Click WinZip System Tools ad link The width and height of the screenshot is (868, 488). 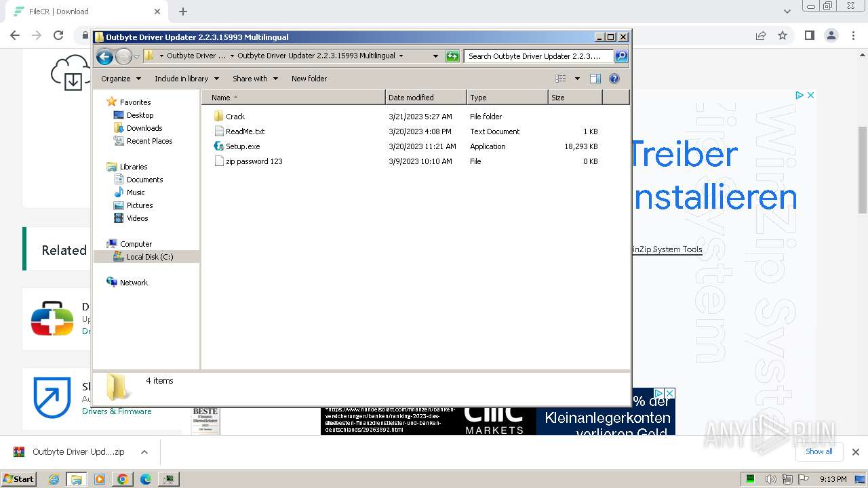[x=667, y=249]
